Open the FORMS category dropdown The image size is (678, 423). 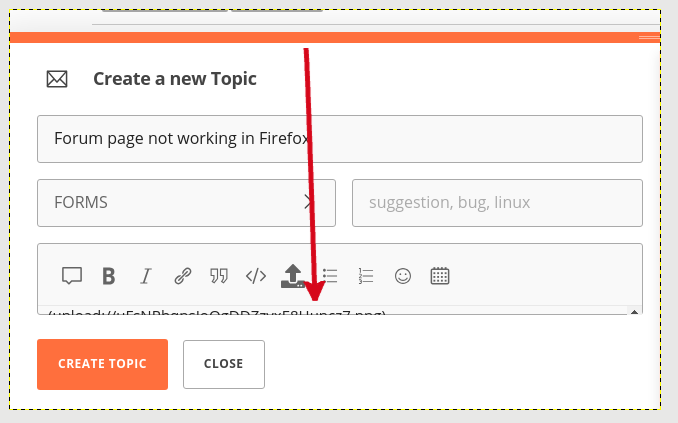(x=186, y=203)
